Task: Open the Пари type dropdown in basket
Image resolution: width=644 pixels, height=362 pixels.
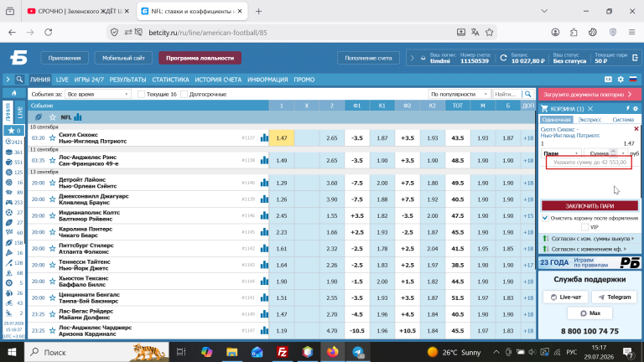Action: coord(561,153)
